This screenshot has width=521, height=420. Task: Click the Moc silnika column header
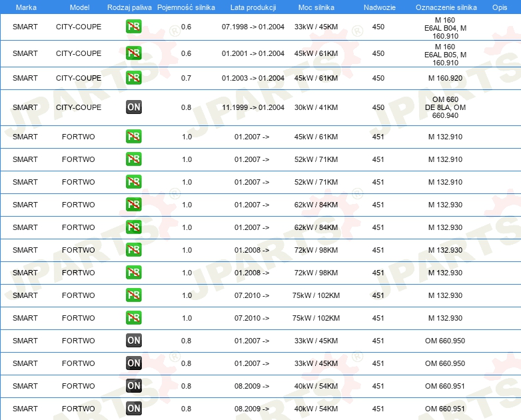tap(316, 7)
